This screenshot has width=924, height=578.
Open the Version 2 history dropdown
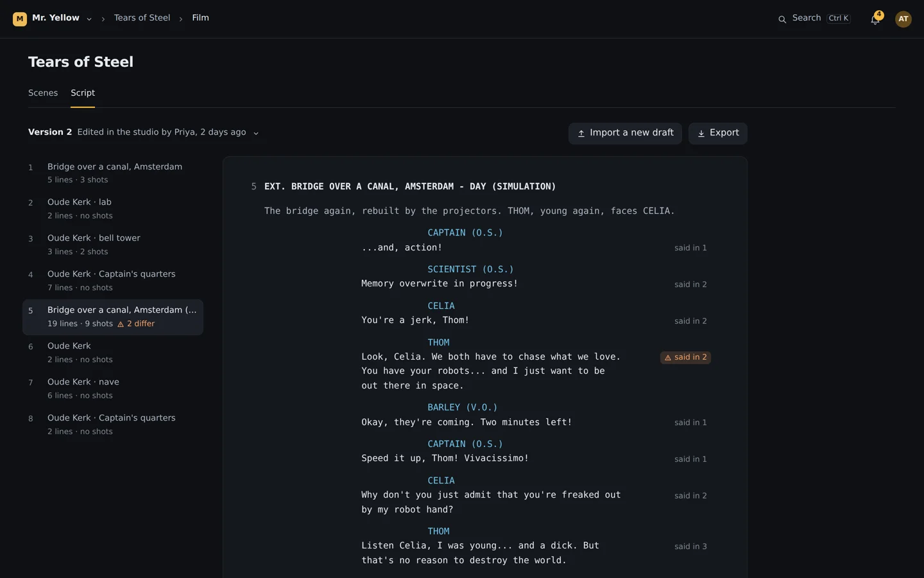tap(144, 133)
